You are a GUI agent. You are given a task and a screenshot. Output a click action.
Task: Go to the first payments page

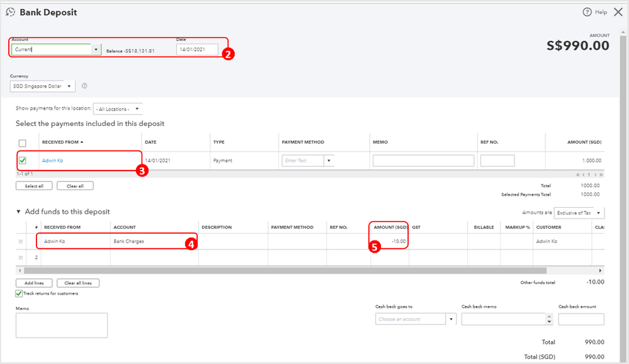577,174
